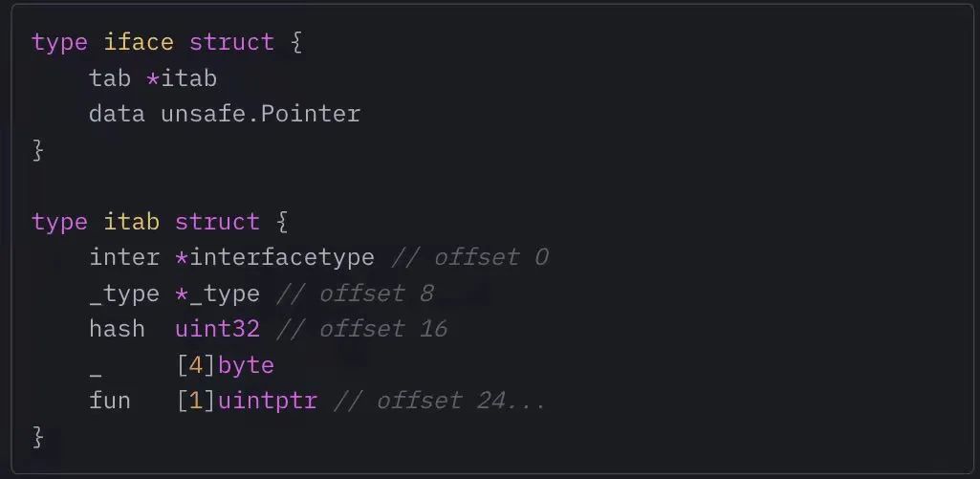Click the closing brace of itab struct
This screenshot has height=479, width=980.
38,437
